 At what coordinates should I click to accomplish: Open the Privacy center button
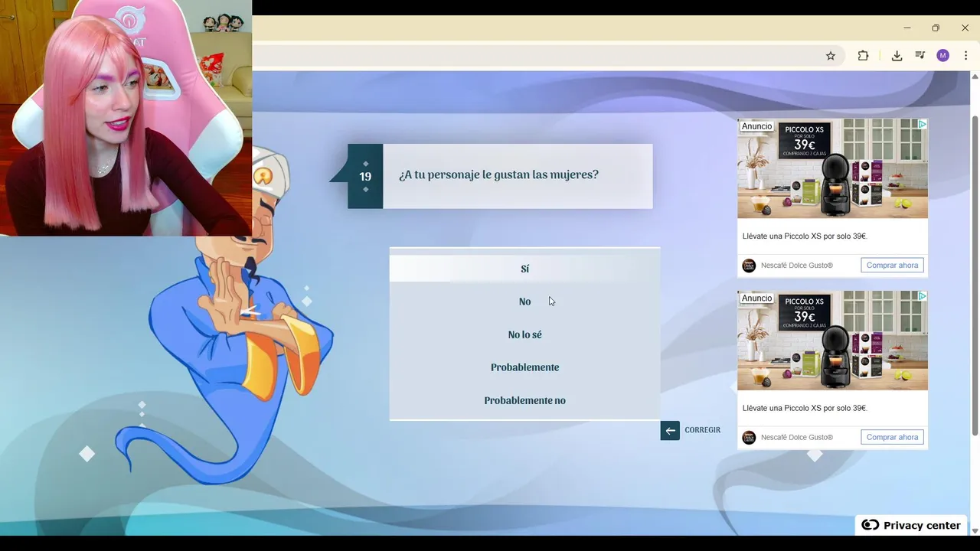click(x=911, y=525)
